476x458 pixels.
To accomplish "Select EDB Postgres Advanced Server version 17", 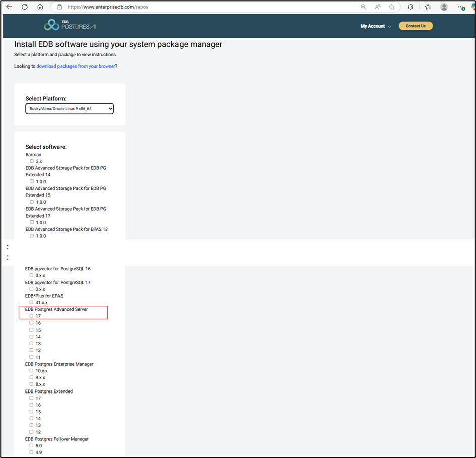I will (x=31, y=316).
